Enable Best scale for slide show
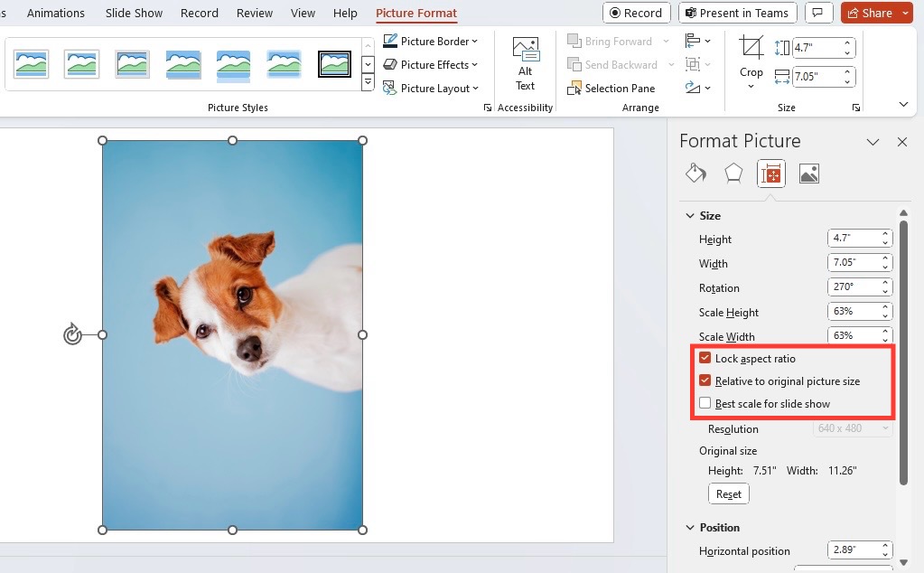Screen dimensions: 924x573 coord(705,403)
